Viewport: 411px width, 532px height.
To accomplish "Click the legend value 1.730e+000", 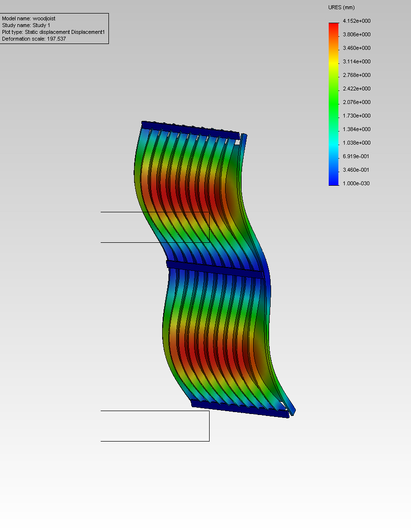I will coord(357,116).
